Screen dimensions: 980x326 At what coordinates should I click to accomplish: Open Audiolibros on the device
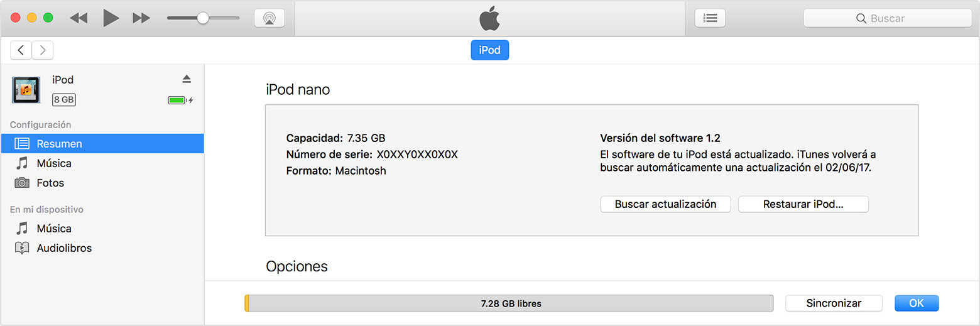pos(64,248)
